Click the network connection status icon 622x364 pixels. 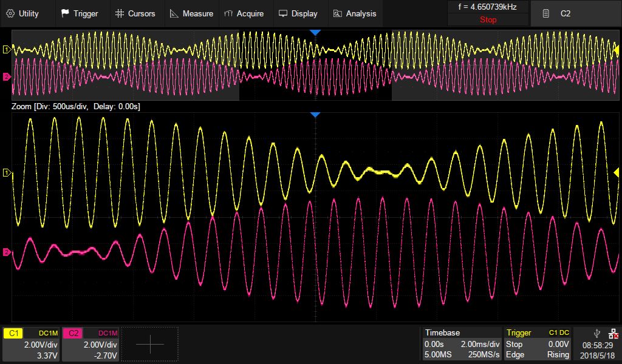613,333
